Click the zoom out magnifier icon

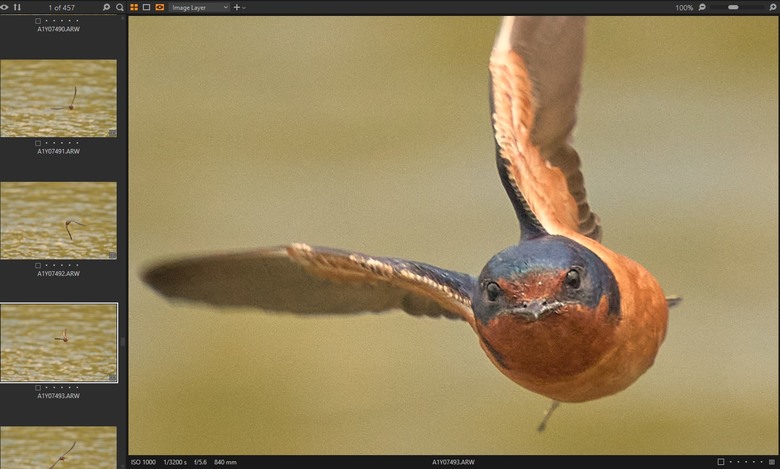click(702, 7)
